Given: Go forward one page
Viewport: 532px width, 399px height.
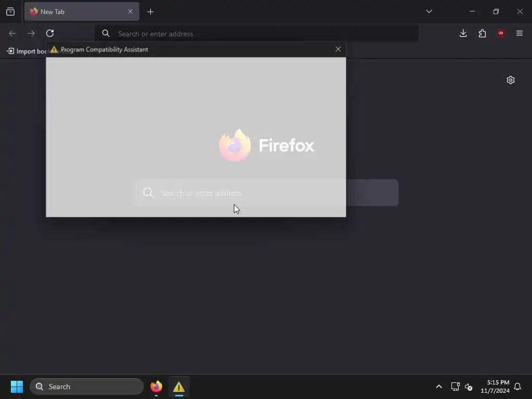Looking at the screenshot, I should click(31, 33).
